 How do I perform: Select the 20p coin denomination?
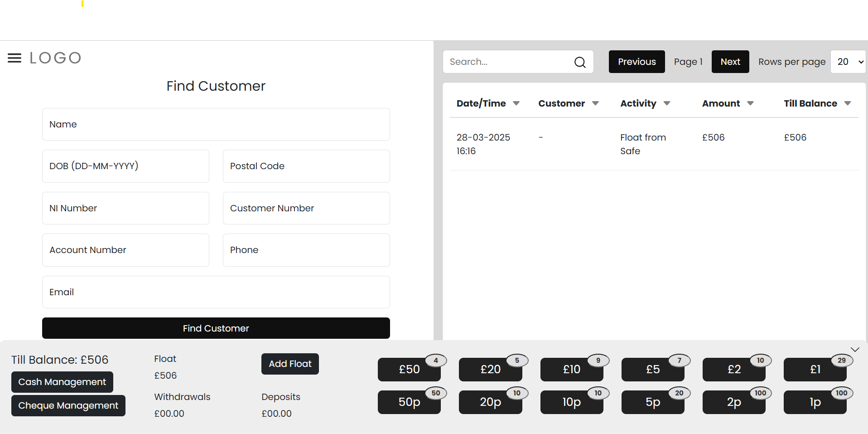click(x=490, y=402)
